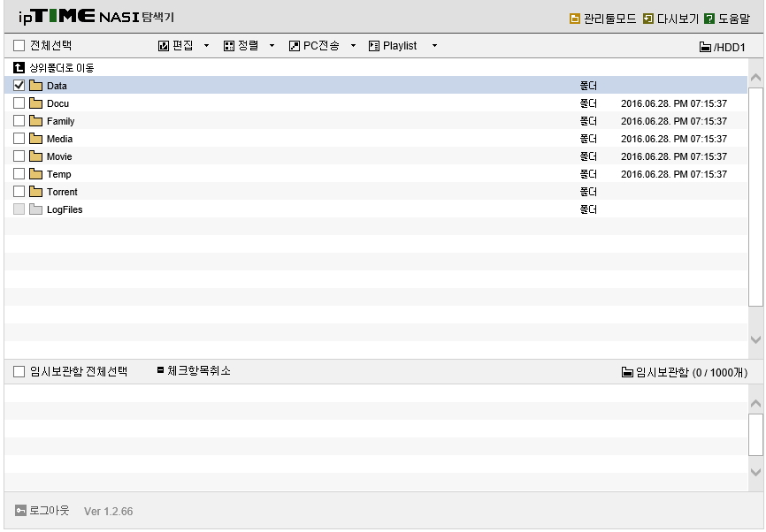
Task: Switch to 관리툴모드 link text
Action: [x=610, y=19]
